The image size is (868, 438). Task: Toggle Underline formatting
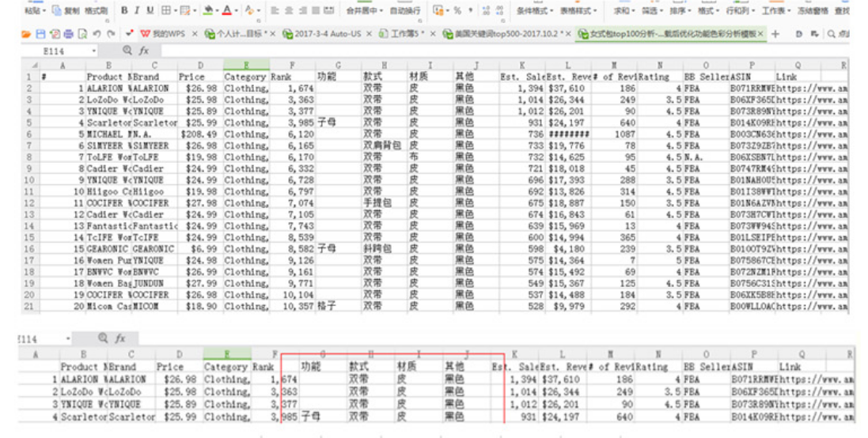150,10
